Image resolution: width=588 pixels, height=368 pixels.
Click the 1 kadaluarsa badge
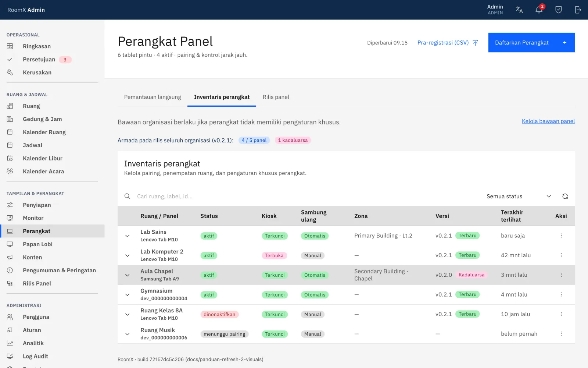pyautogui.click(x=293, y=140)
